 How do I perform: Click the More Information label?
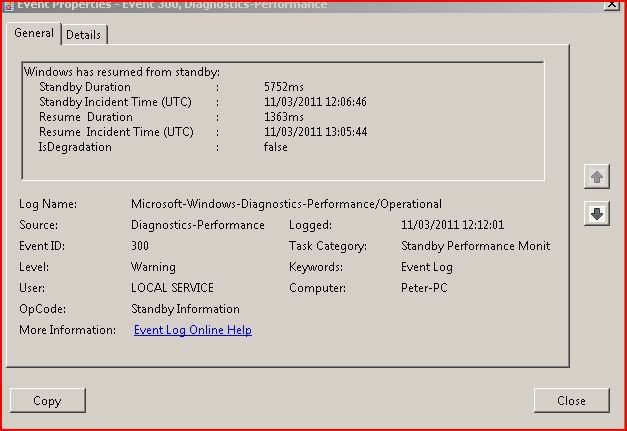click(x=68, y=330)
